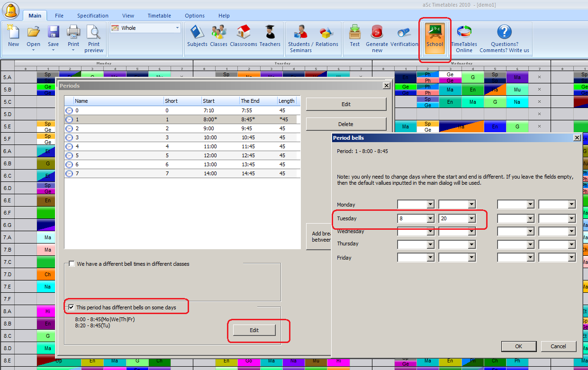
Task: Open the Classrooms house icon
Action: click(243, 36)
